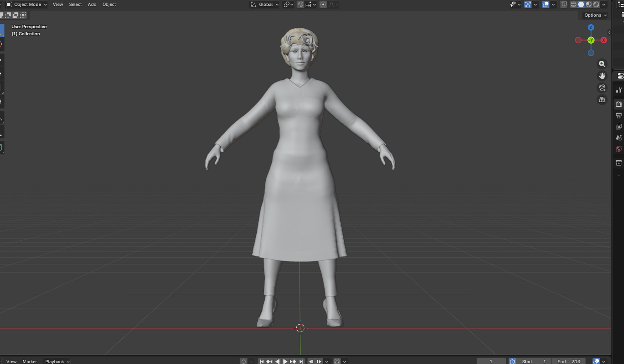Toggle viewport overlays on or off
Image resolution: width=624 pixels, height=364 pixels.
tap(546, 5)
